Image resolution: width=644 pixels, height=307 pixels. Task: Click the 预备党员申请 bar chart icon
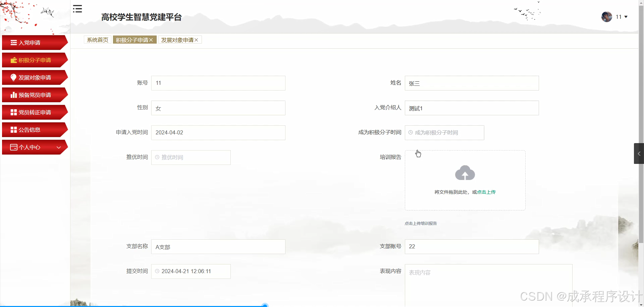tap(13, 95)
